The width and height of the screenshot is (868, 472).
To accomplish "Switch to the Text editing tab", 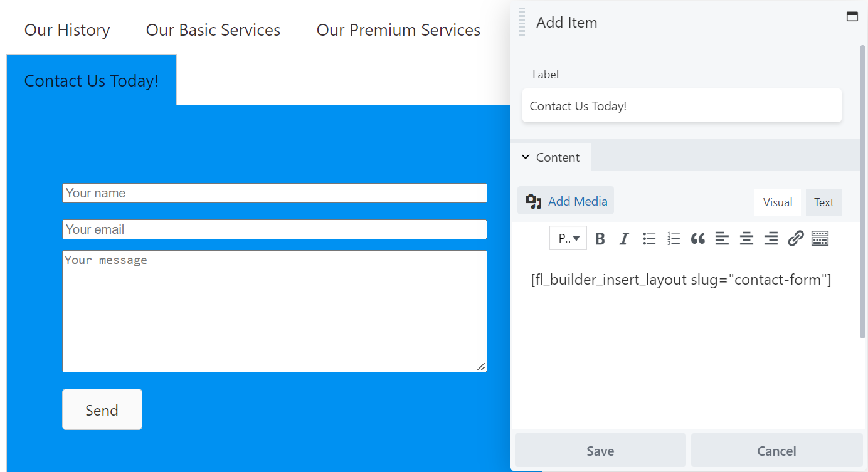I will tap(823, 202).
